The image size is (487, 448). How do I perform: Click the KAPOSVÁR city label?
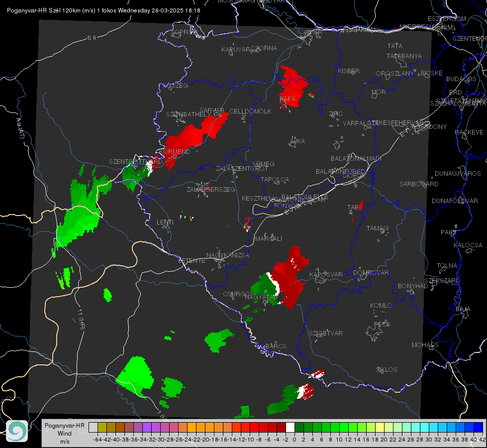click(326, 275)
